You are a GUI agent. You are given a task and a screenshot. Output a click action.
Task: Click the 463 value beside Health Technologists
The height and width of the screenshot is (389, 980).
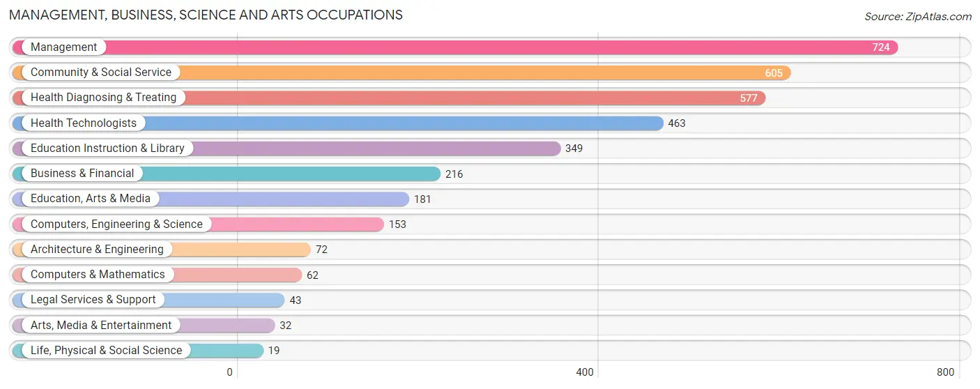[x=677, y=123]
